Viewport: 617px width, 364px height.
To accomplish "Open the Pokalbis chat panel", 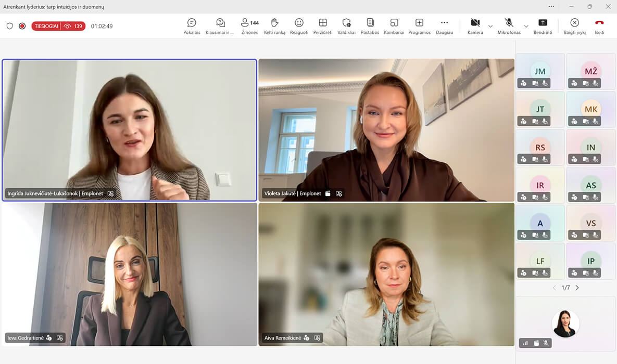I will [192, 27].
